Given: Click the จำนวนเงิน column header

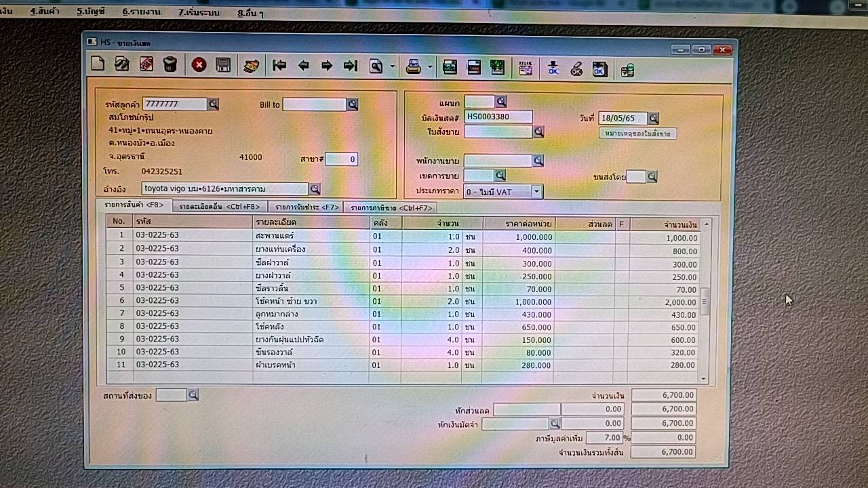Looking at the screenshot, I should (x=665, y=224).
